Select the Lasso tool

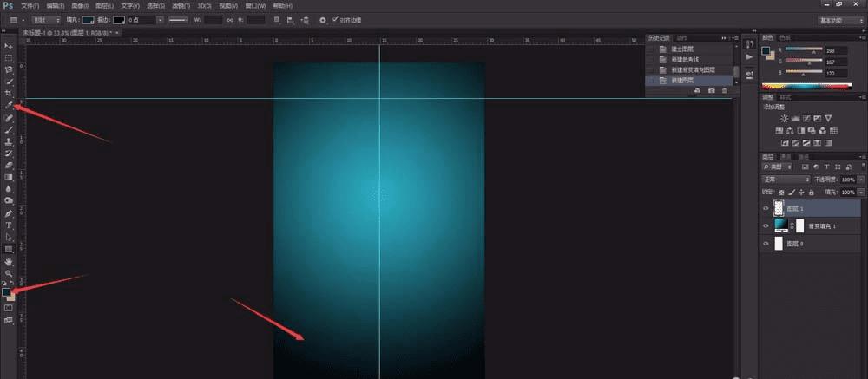(x=9, y=69)
